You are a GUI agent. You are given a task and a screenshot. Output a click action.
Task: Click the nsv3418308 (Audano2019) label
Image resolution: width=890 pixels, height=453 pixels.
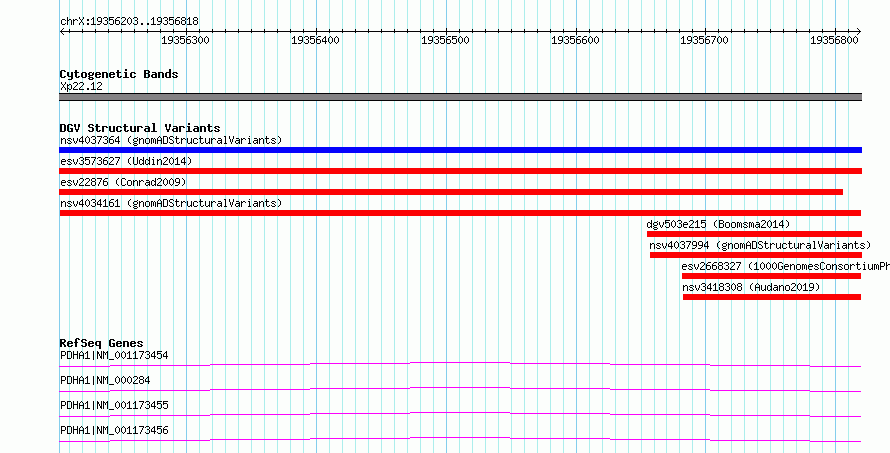tap(752, 287)
